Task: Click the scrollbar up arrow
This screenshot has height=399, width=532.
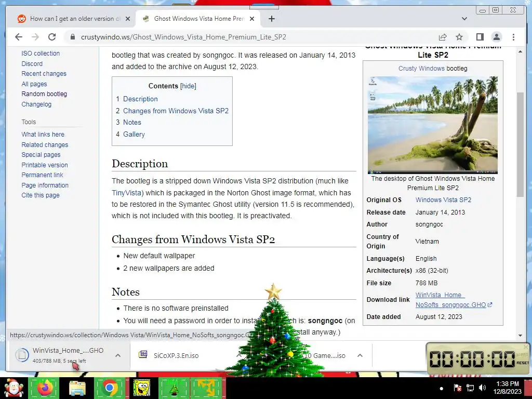Action: [x=520, y=51]
